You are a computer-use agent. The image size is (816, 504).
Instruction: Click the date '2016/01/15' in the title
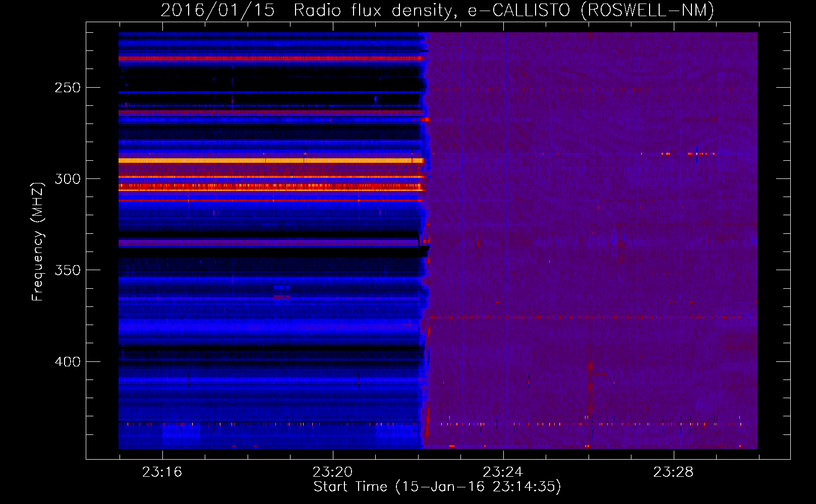(x=217, y=11)
